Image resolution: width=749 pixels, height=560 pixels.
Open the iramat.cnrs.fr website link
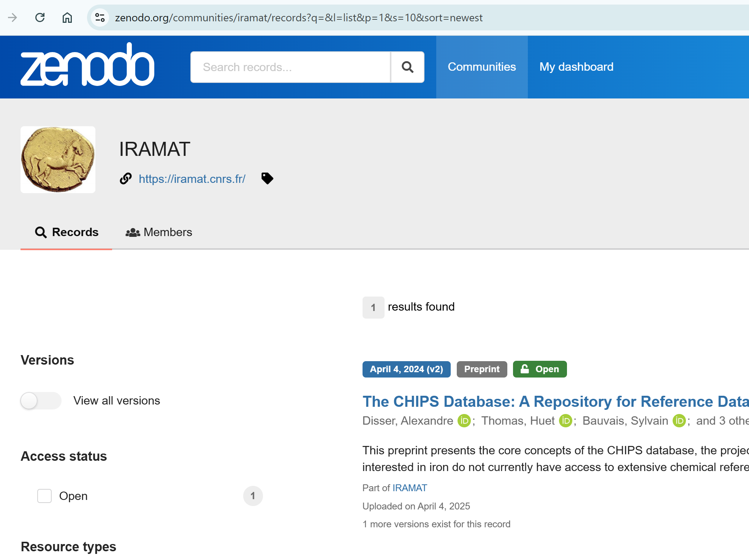tap(192, 179)
